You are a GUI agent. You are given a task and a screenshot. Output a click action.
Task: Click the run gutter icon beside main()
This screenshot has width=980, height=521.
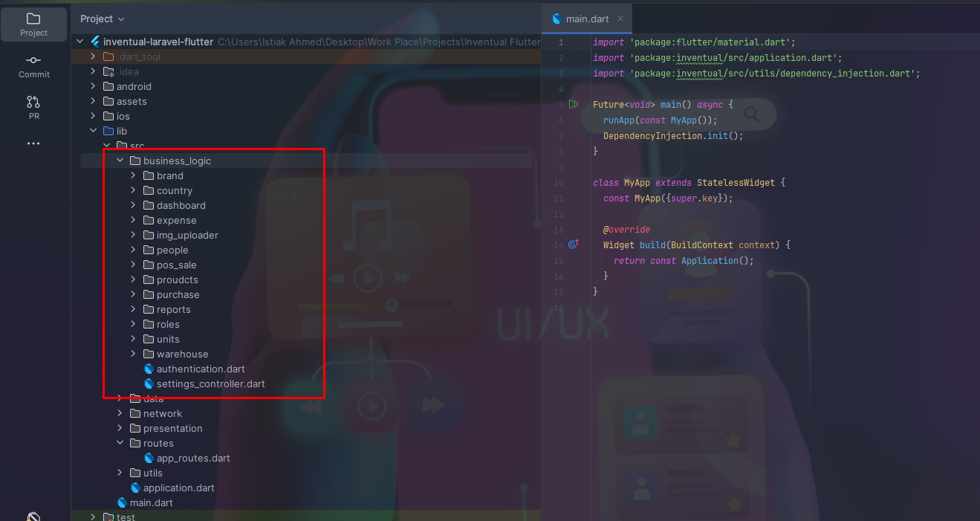pos(573,105)
